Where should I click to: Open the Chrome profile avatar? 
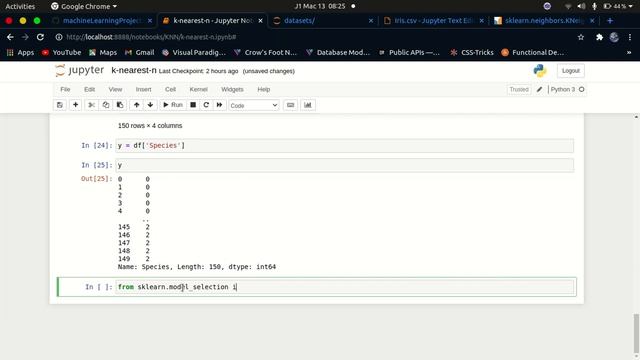pyautogui.click(x=614, y=37)
